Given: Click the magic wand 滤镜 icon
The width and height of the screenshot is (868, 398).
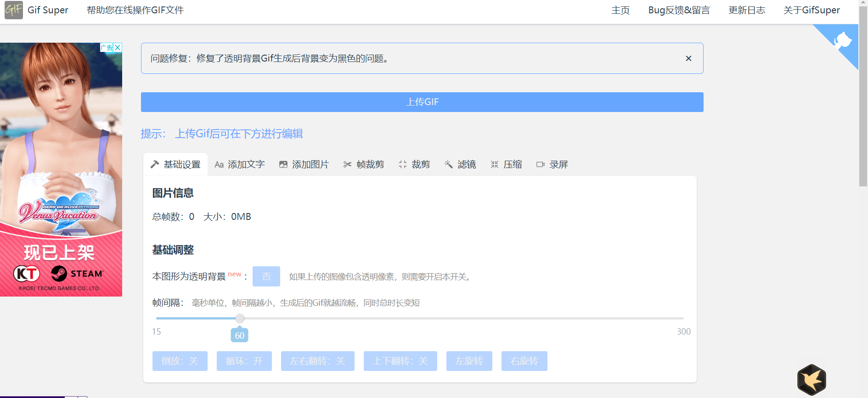Looking at the screenshot, I should tap(449, 164).
